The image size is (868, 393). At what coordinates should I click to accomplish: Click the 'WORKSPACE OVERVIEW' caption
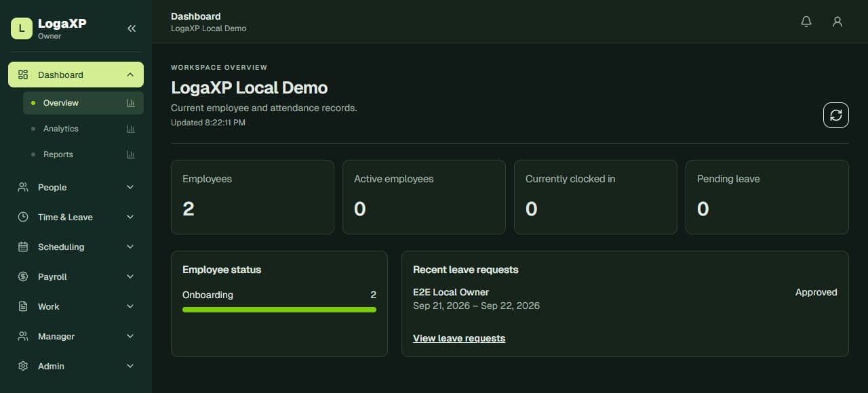219,67
